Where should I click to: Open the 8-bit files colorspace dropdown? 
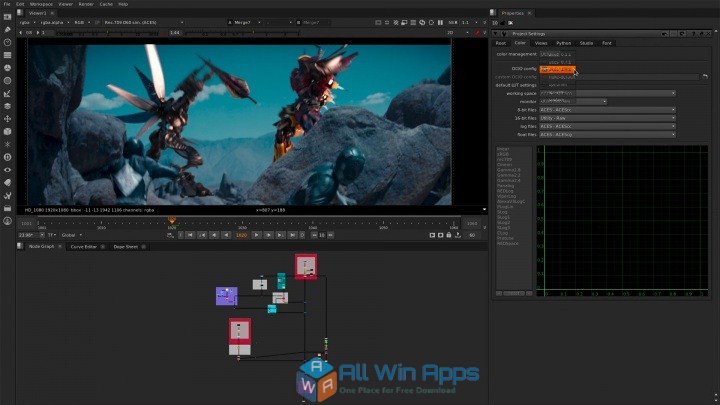click(x=608, y=110)
